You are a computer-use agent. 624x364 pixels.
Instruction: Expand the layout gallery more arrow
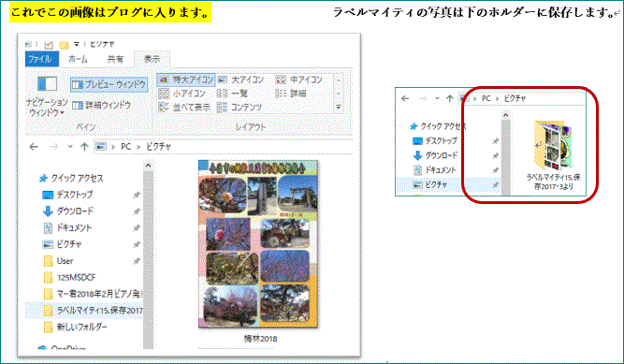339,107
